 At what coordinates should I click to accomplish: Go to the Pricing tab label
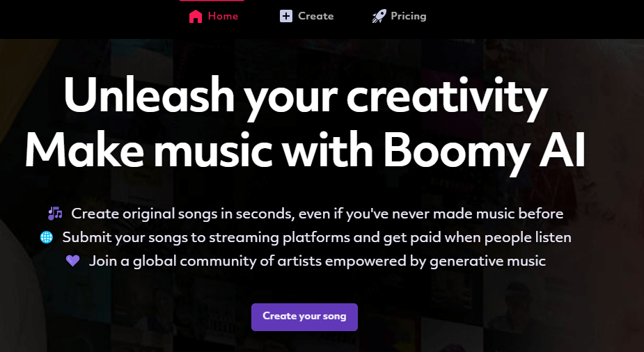coord(409,16)
